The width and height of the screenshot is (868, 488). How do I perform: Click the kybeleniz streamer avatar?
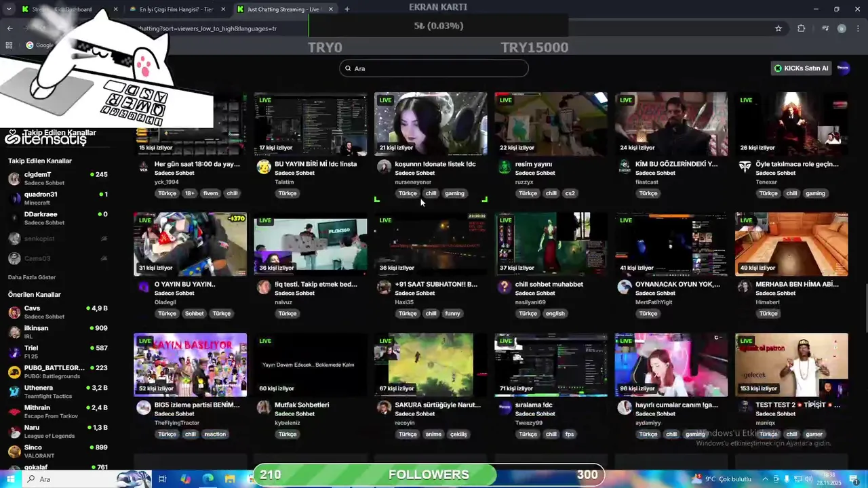coord(264,407)
